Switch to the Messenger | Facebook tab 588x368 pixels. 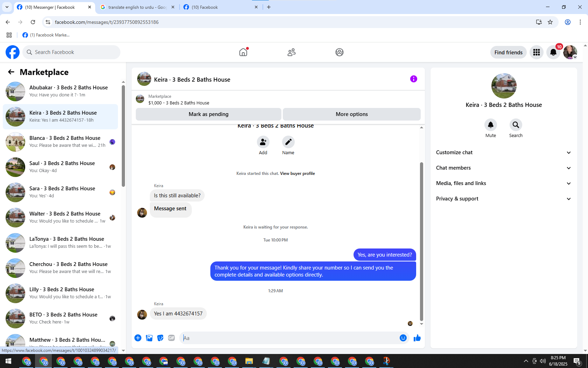click(x=54, y=7)
